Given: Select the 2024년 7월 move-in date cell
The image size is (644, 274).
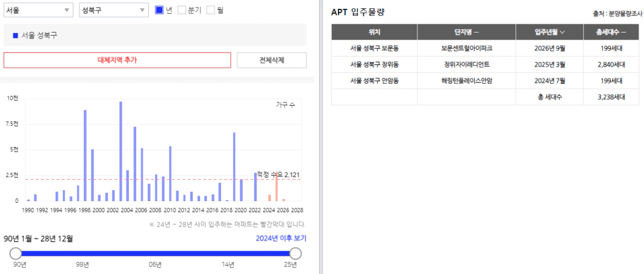Looking at the screenshot, I should coord(550,81).
